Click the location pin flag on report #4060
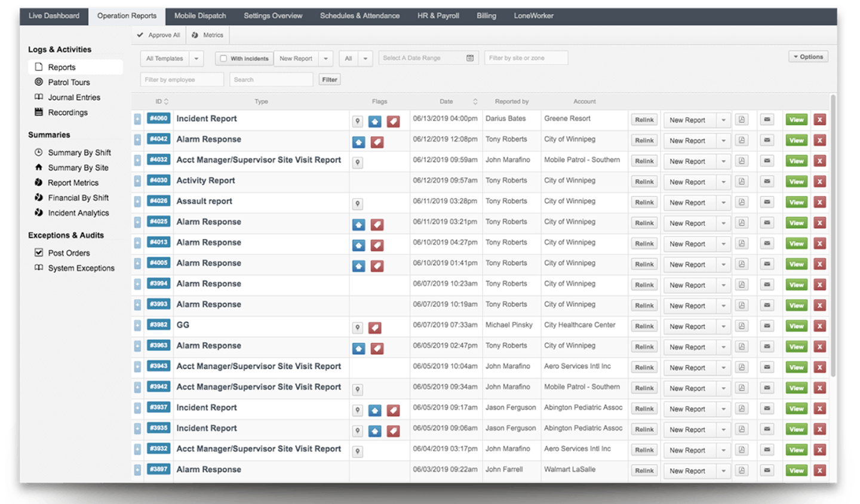Image resolution: width=860 pixels, height=504 pixels. coord(358,121)
